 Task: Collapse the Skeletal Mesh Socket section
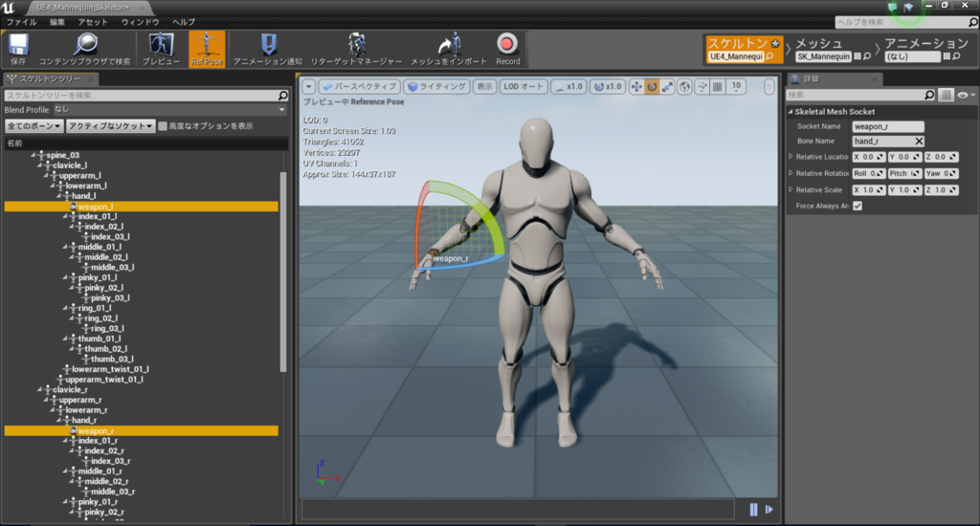pyautogui.click(x=791, y=112)
